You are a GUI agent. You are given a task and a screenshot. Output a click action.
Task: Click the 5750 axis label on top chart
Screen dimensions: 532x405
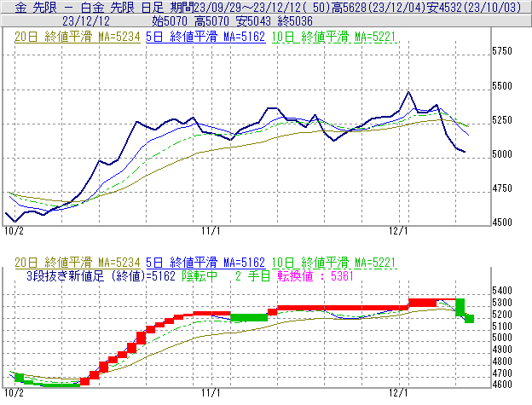pyautogui.click(x=502, y=51)
